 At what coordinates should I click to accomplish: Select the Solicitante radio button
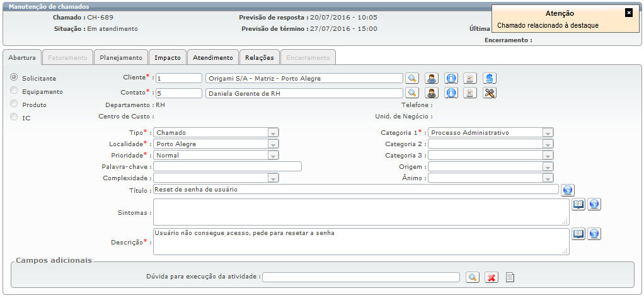(x=14, y=77)
